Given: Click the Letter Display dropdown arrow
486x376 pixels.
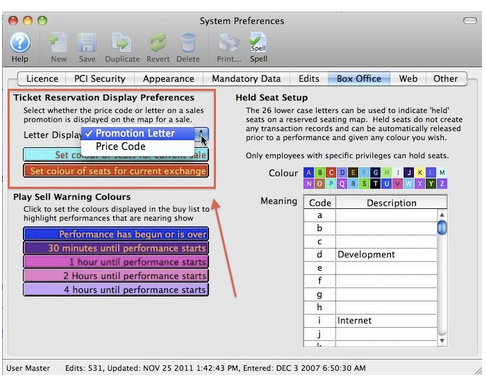Looking at the screenshot, I should [x=202, y=134].
